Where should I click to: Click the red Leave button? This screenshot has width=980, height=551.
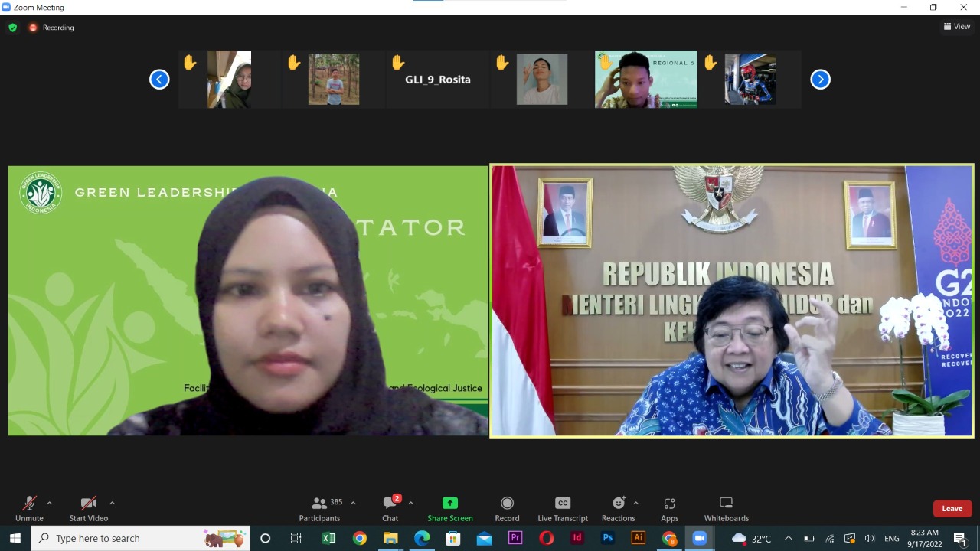952,508
